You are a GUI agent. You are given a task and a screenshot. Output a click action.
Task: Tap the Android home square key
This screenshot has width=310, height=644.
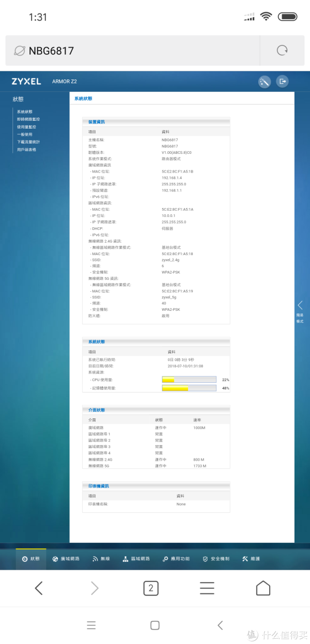pyautogui.click(x=155, y=625)
